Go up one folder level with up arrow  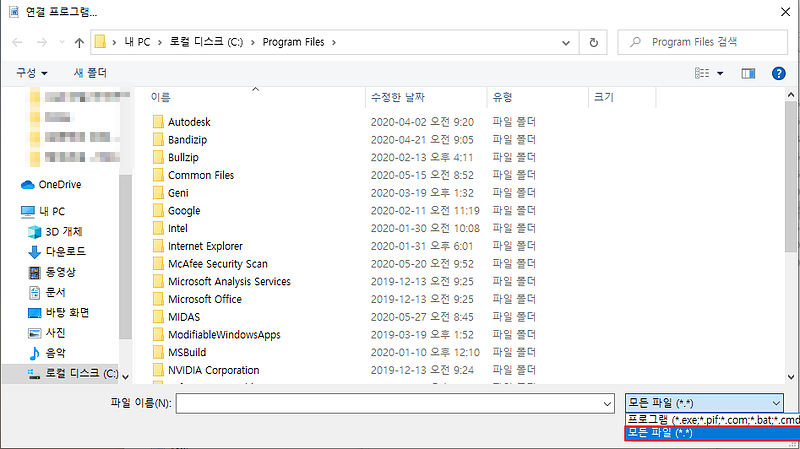click(79, 43)
